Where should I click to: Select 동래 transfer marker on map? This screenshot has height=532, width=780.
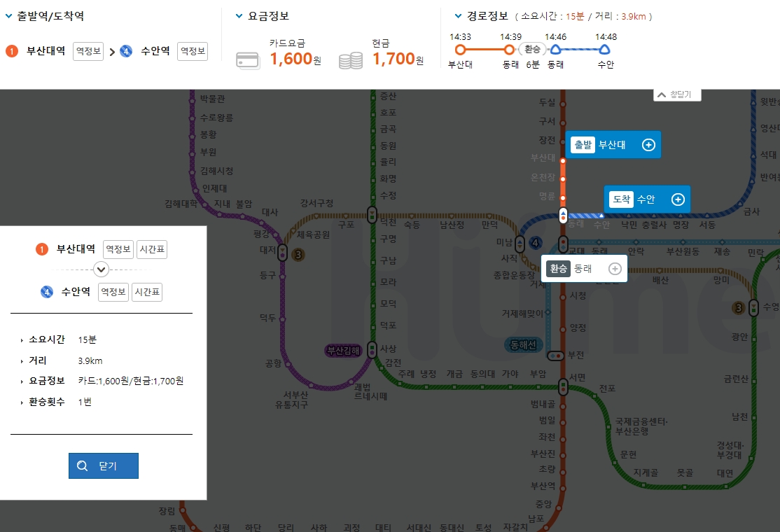pyautogui.click(x=563, y=216)
